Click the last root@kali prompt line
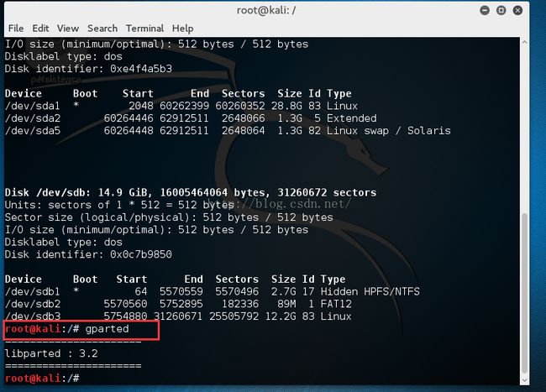Screen dimensions: 546x392 (x=42, y=378)
